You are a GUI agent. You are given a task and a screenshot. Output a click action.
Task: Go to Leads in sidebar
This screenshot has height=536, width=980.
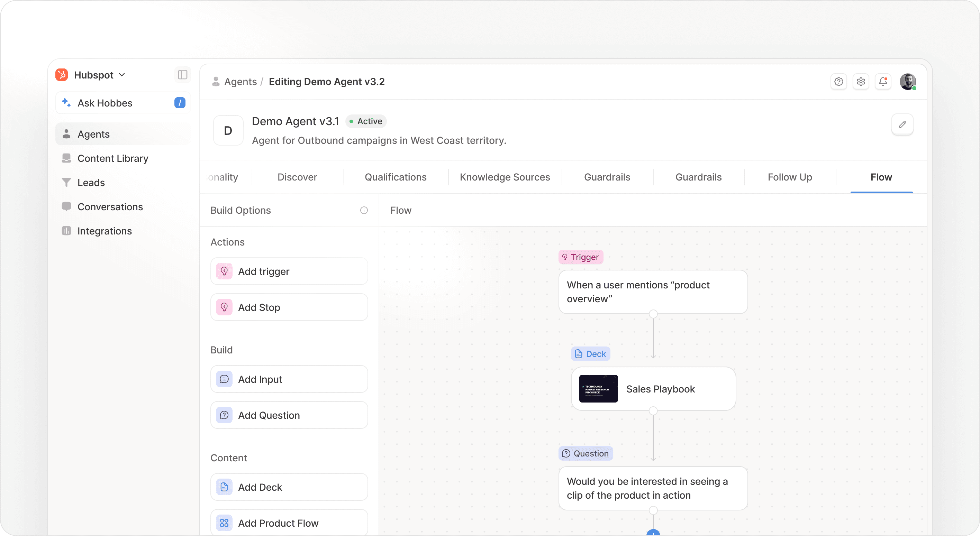click(x=91, y=183)
